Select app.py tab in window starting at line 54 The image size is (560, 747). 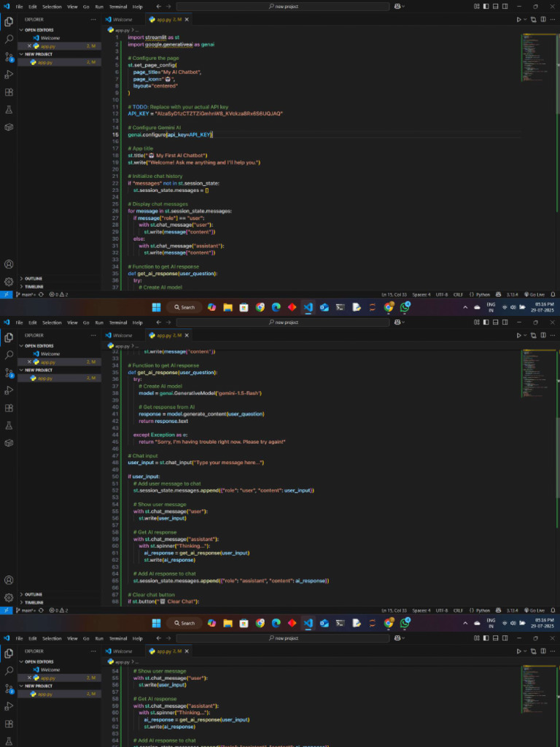(169, 651)
